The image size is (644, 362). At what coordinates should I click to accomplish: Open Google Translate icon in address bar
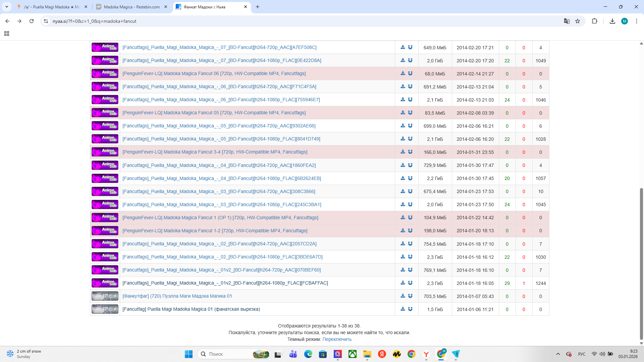[567, 21]
